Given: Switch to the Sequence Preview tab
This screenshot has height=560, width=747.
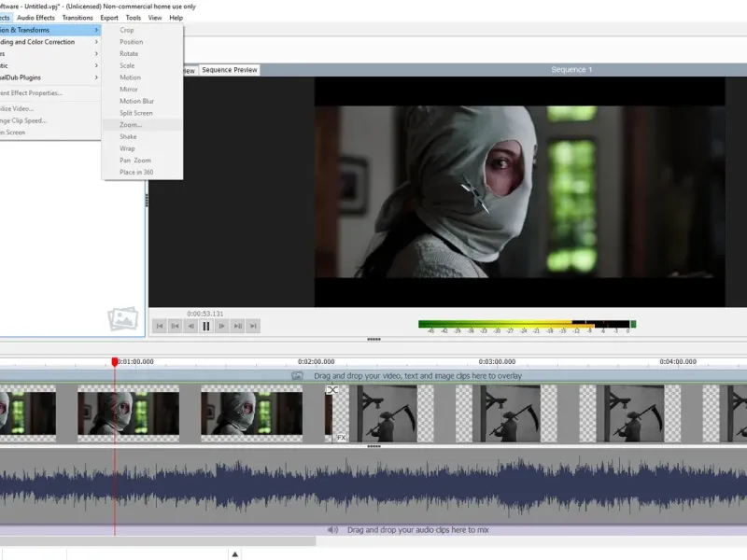Looking at the screenshot, I should tap(230, 70).
